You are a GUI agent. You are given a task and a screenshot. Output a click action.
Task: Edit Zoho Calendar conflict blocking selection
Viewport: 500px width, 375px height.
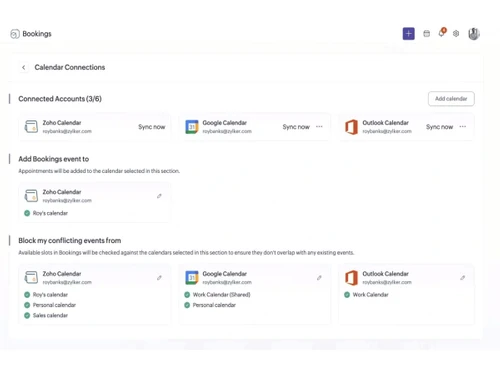coord(159,278)
